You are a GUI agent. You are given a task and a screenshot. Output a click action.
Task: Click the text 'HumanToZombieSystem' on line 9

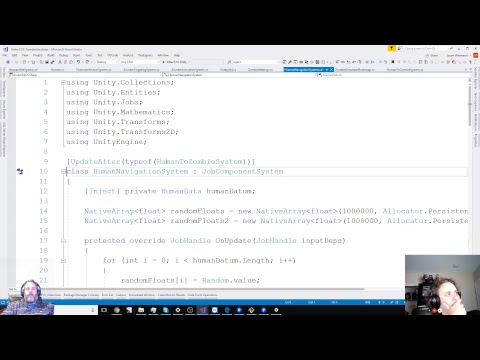[x=200, y=162]
